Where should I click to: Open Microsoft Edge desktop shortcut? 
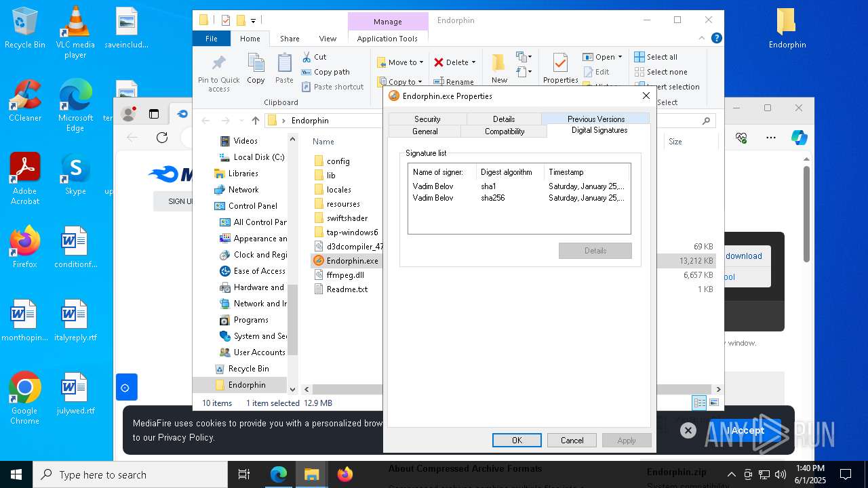75,105
